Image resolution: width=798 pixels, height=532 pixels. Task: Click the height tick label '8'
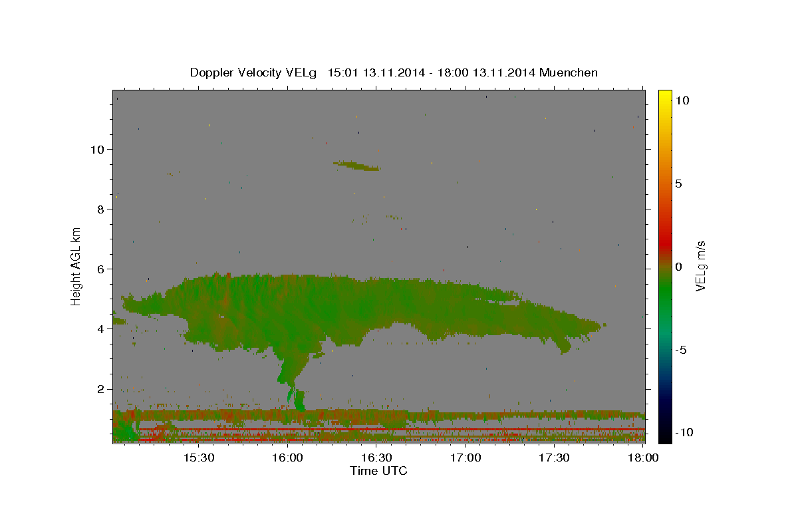pyautogui.click(x=102, y=209)
